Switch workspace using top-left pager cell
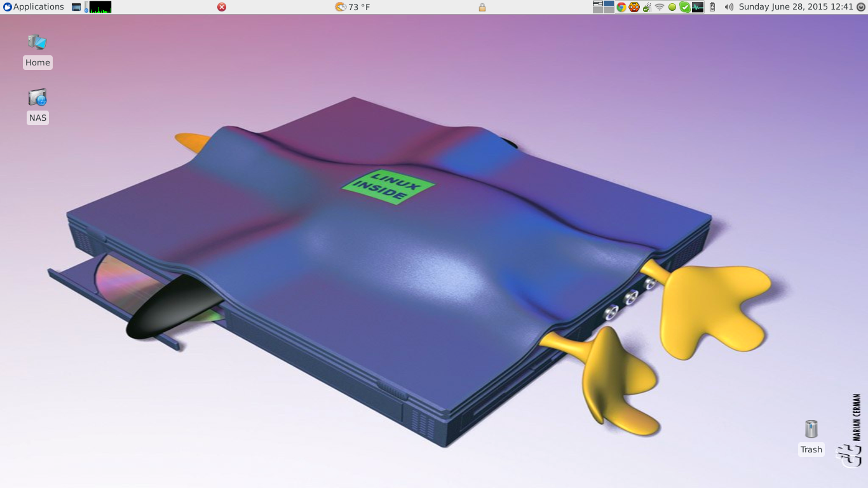 pos(597,4)
